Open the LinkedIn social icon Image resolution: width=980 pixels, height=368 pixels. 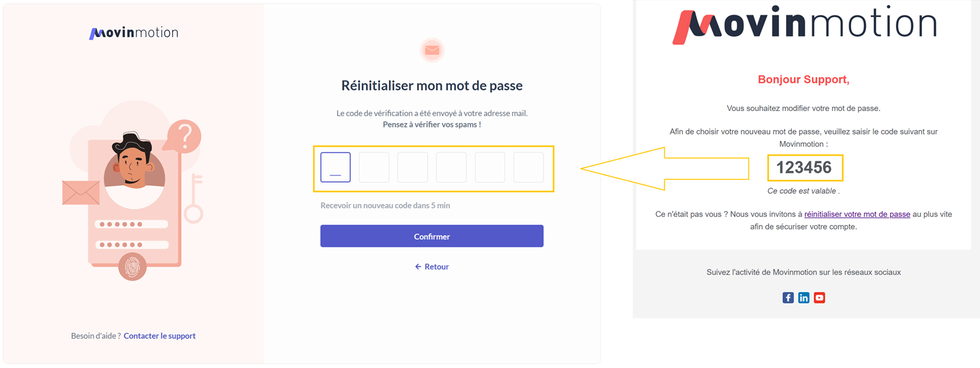tap(803, 298)
